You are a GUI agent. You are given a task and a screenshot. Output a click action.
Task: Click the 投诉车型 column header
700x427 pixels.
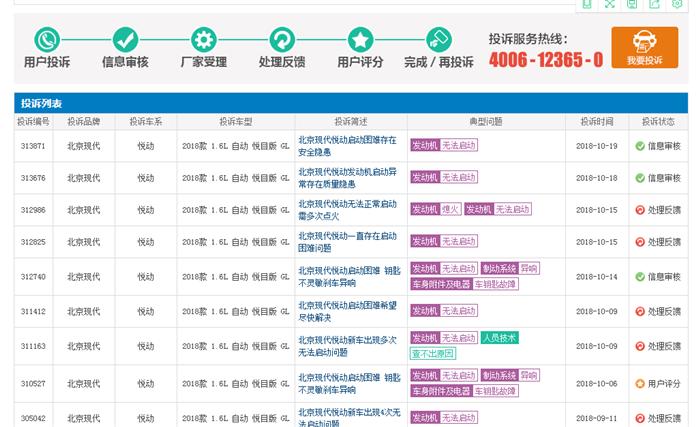[236, 121]
